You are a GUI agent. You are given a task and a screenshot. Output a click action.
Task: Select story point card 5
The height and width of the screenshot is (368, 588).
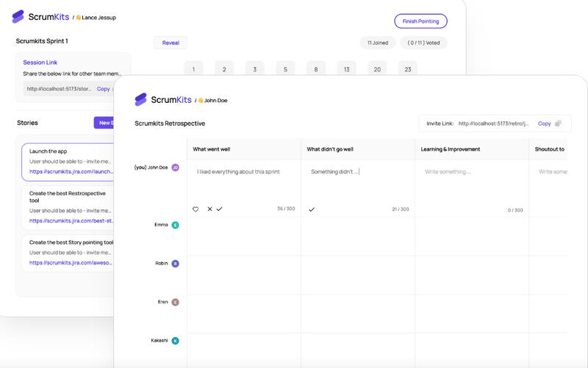(x=285, y=69)
